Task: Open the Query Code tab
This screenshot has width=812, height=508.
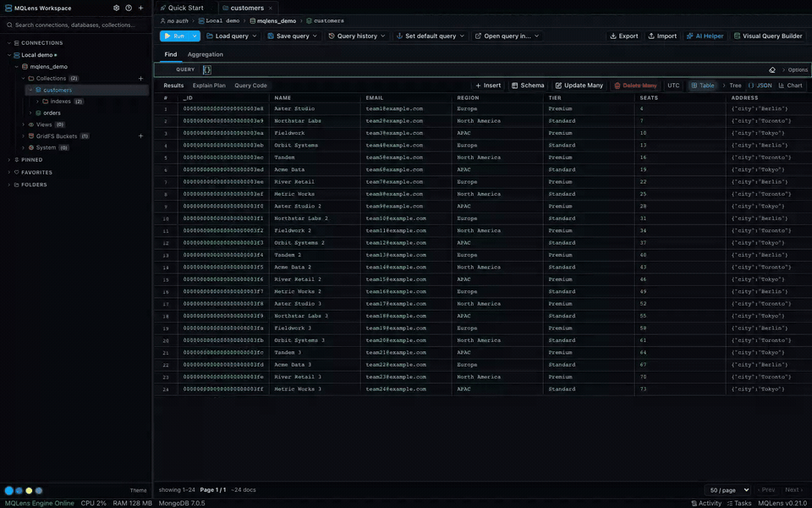Action: coord(250,86)
